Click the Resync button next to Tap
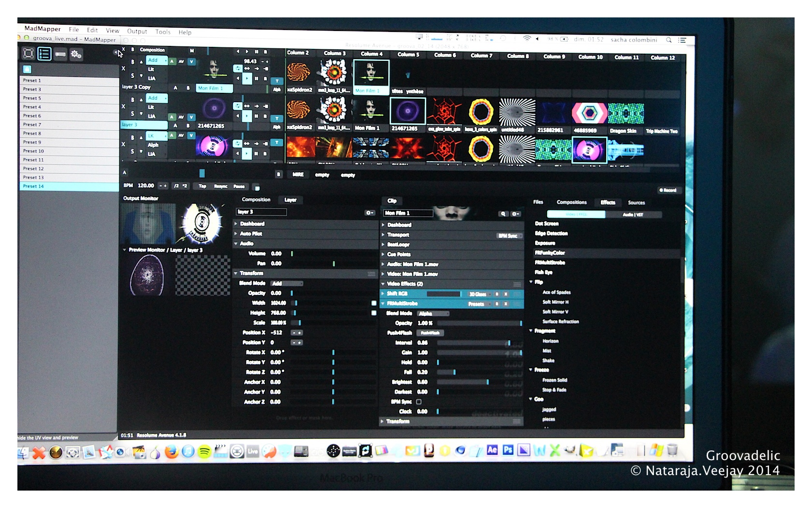This screenshot has width=812, height=508. (221, 186)
